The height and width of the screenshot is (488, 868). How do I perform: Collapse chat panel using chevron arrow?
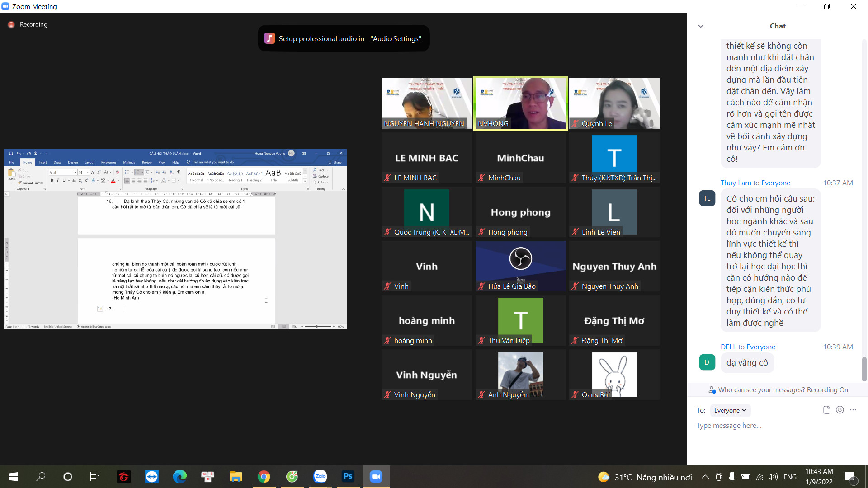pos(701,26)
